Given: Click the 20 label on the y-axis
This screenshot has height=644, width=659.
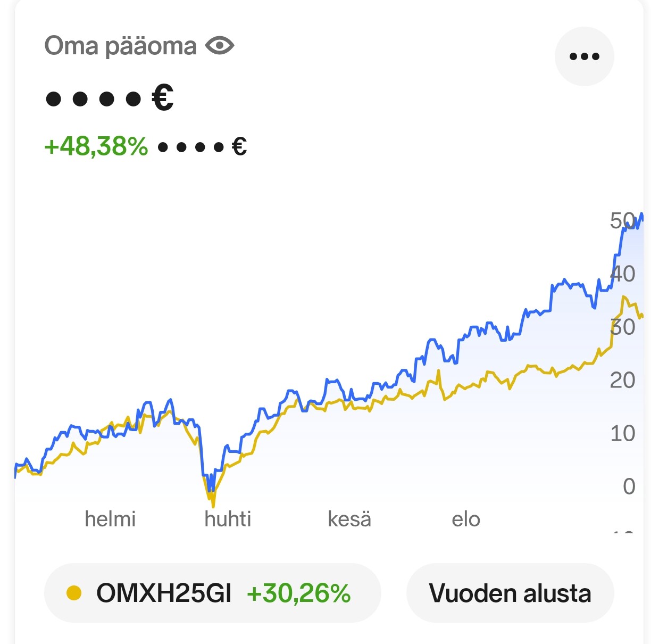Looking at the screenshot, I should click(x=622, y=380).
